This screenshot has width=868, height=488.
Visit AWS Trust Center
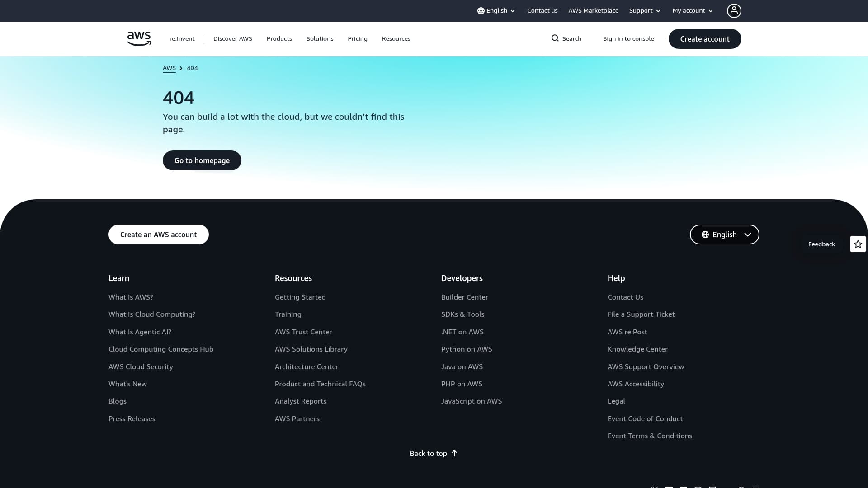coord(303,332)
